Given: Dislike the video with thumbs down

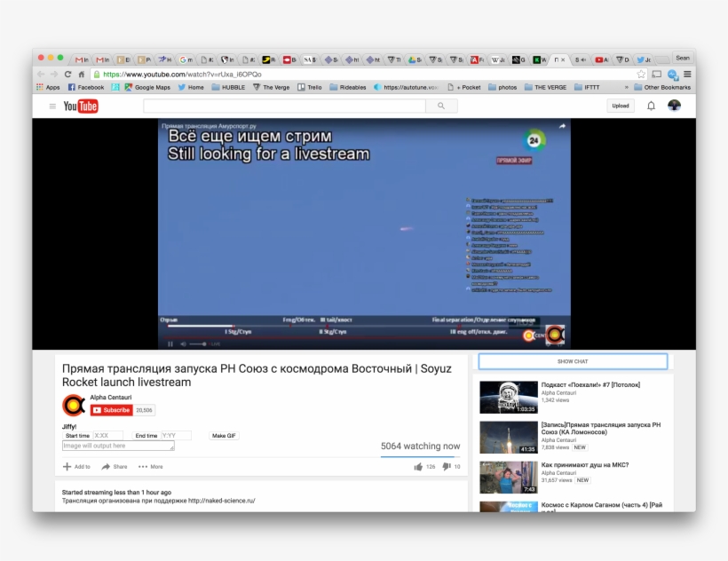Looking at the screenshot, I should coord(446,465).
